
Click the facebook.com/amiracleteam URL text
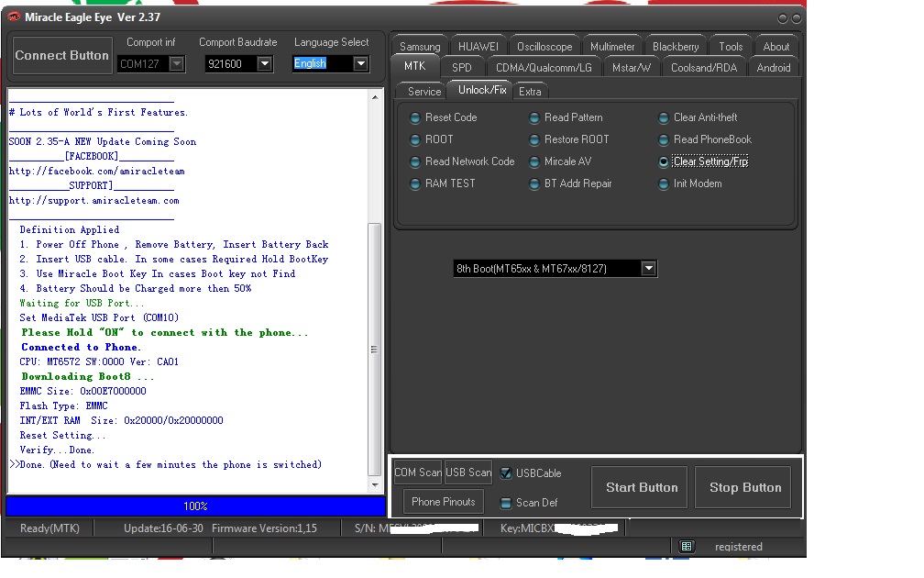96,171
